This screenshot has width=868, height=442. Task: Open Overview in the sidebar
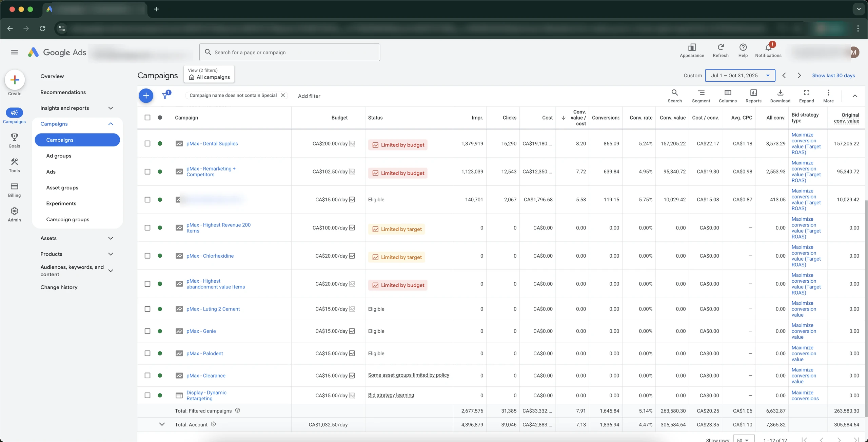(52, 76)
